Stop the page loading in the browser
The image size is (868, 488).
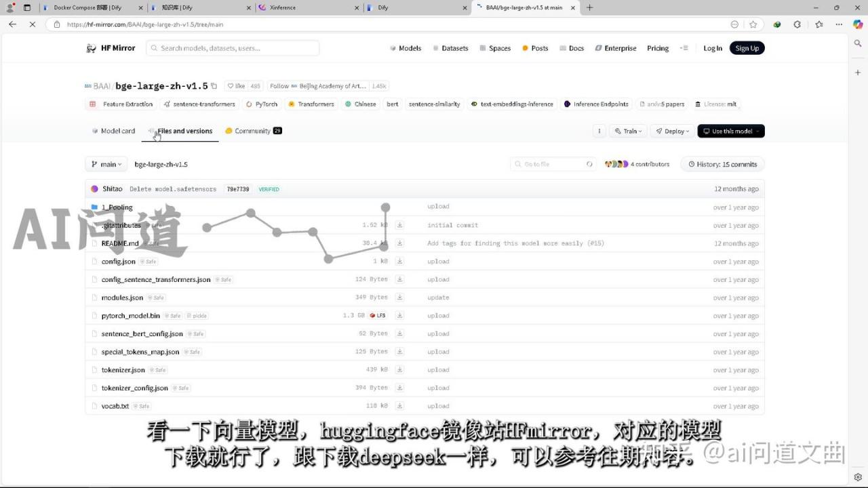click(x=33, y=24)
